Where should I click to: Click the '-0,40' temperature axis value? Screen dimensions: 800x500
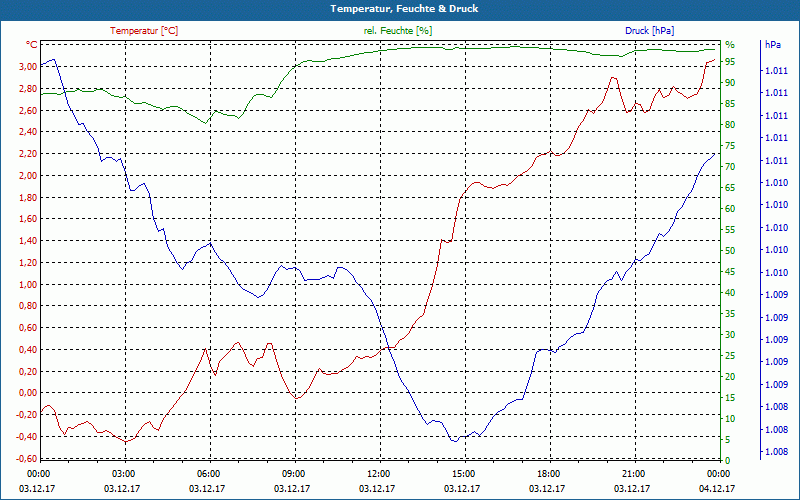point(27,437)
